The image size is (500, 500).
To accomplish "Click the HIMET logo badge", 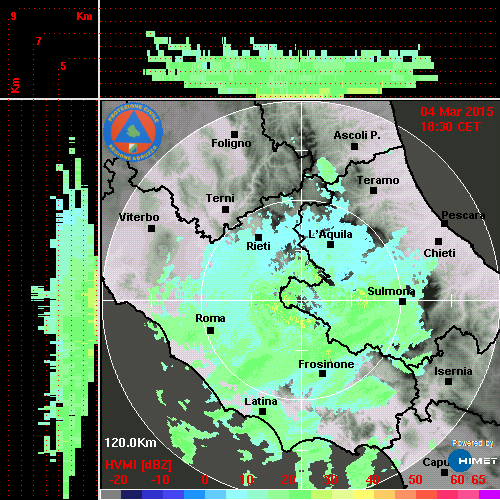I will (473, 461).
